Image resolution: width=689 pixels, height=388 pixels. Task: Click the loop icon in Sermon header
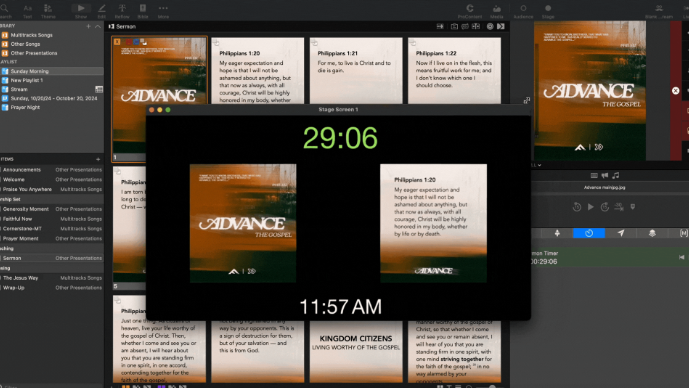[465, 26]
